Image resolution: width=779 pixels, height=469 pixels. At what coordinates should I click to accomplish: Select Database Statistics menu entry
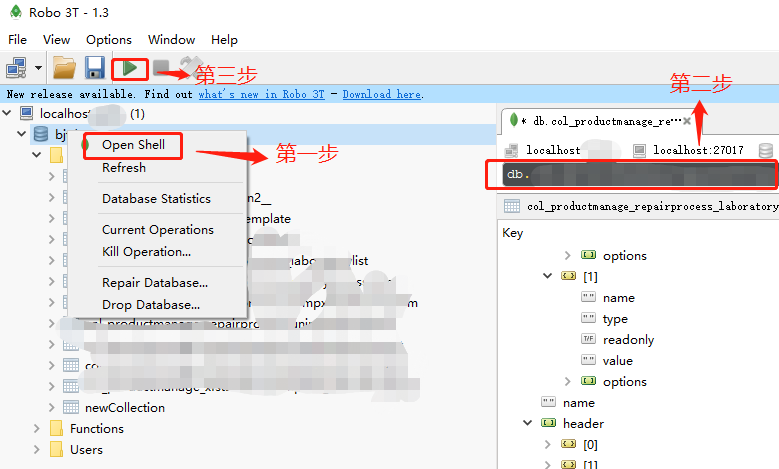pos(156,199)
